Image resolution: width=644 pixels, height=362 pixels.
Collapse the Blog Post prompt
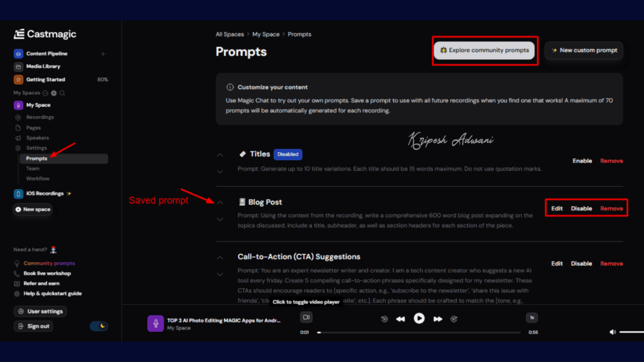[x=220, y=204]
